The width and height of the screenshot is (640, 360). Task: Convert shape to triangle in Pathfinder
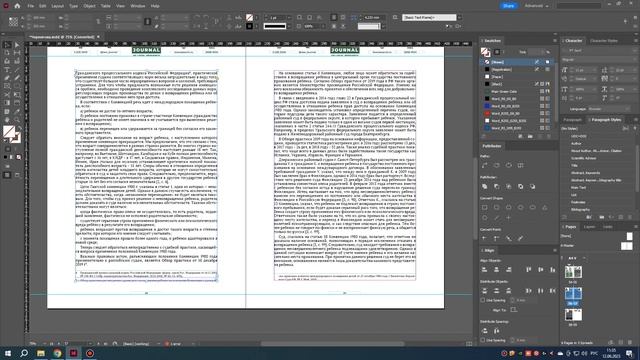[544, 207]
